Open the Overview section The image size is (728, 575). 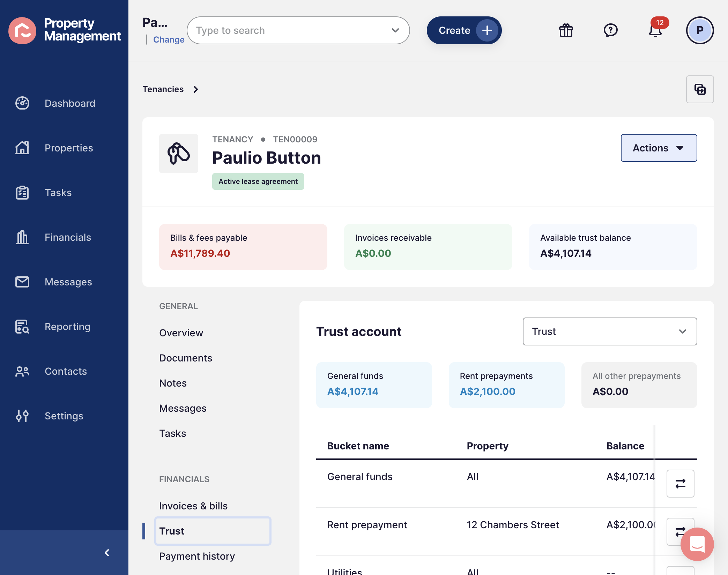pos(181,333)
